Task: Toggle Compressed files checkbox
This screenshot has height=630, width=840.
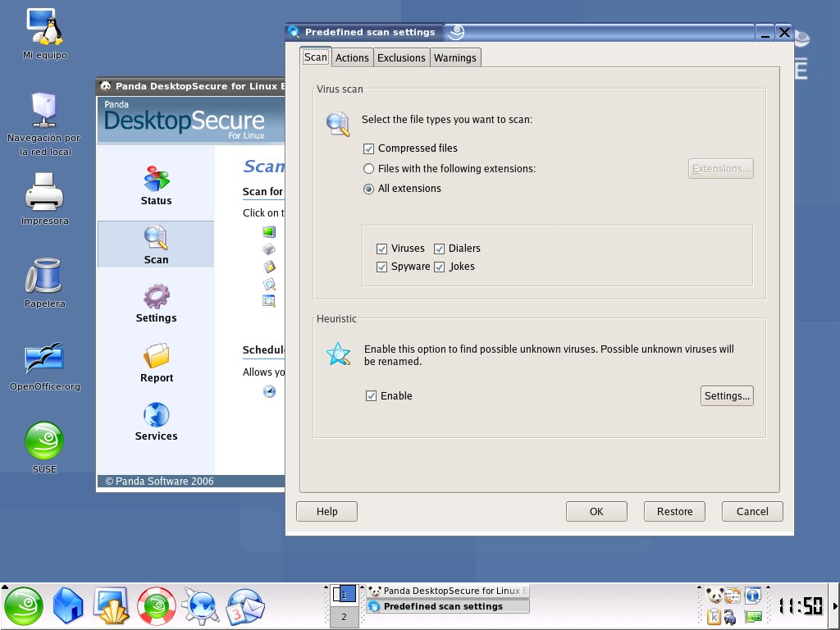Action: [x=368, y=148]
